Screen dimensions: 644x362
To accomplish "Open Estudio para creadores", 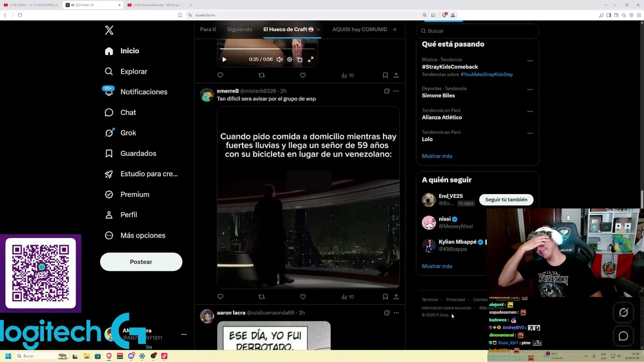I will [141, 174].
